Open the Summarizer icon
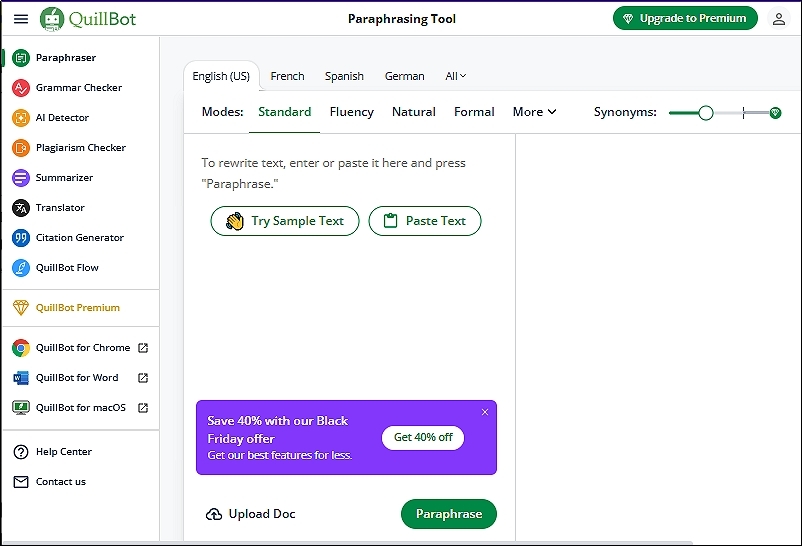This screenshot has width=802, height=547. tap(21, 178)
